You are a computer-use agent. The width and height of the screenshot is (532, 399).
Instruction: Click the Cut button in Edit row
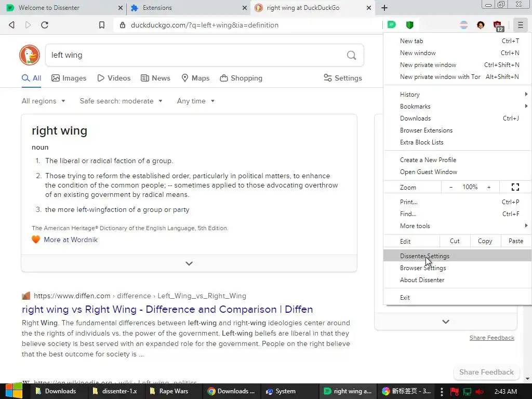pyautogui.click(x=455, y=241)
